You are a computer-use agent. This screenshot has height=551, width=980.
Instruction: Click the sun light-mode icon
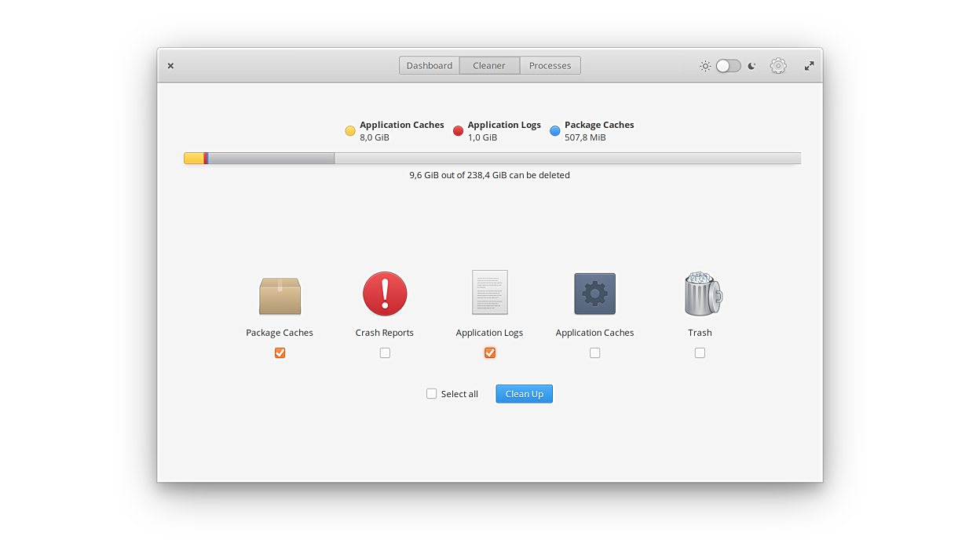coord(705,66)
